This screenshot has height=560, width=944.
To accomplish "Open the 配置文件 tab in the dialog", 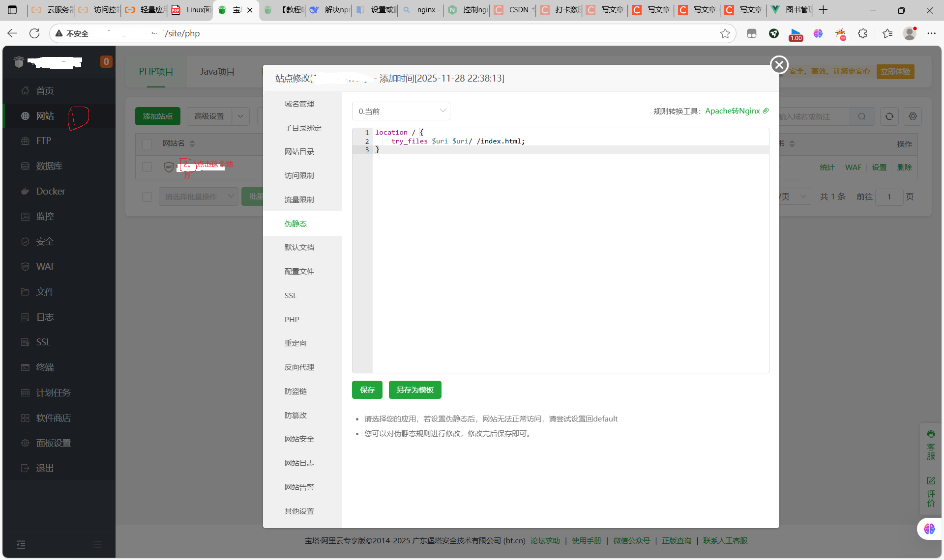I will click(299, 271).
